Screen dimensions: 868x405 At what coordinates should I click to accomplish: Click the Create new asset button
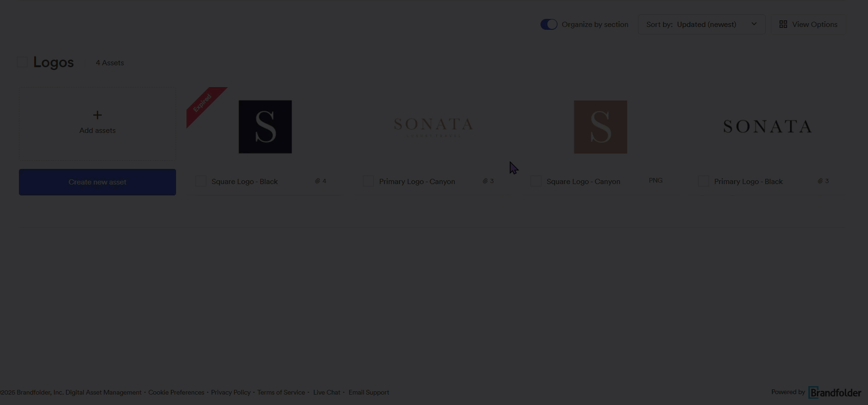tap(97, 182)
